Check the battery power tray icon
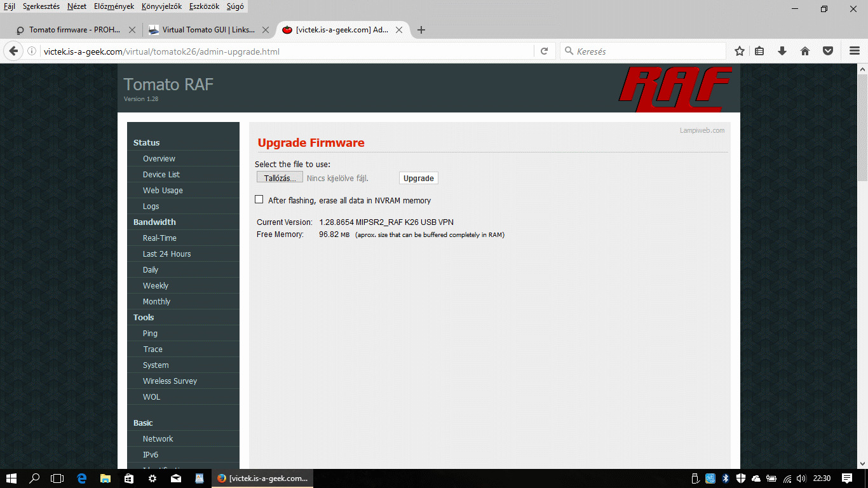Screen dimensions: 868x488 pos(771,478)
